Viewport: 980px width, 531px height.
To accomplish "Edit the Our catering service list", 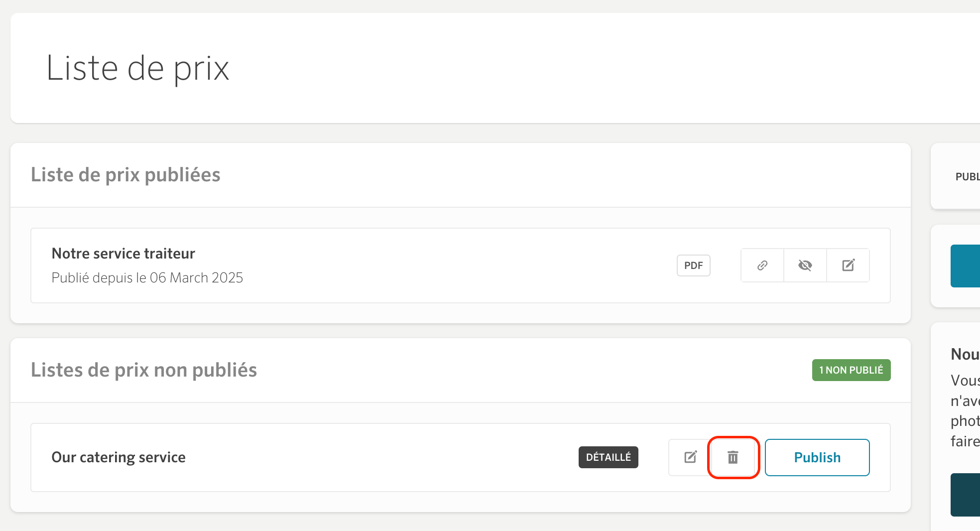I will point(690,457).
